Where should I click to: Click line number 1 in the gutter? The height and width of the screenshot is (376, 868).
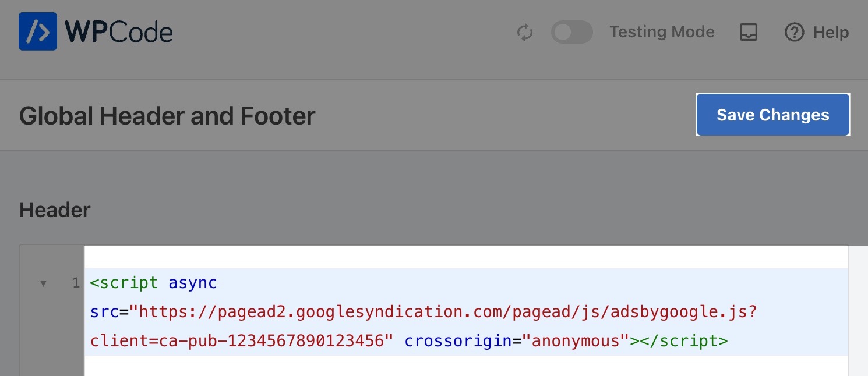(x=75, y=283)
